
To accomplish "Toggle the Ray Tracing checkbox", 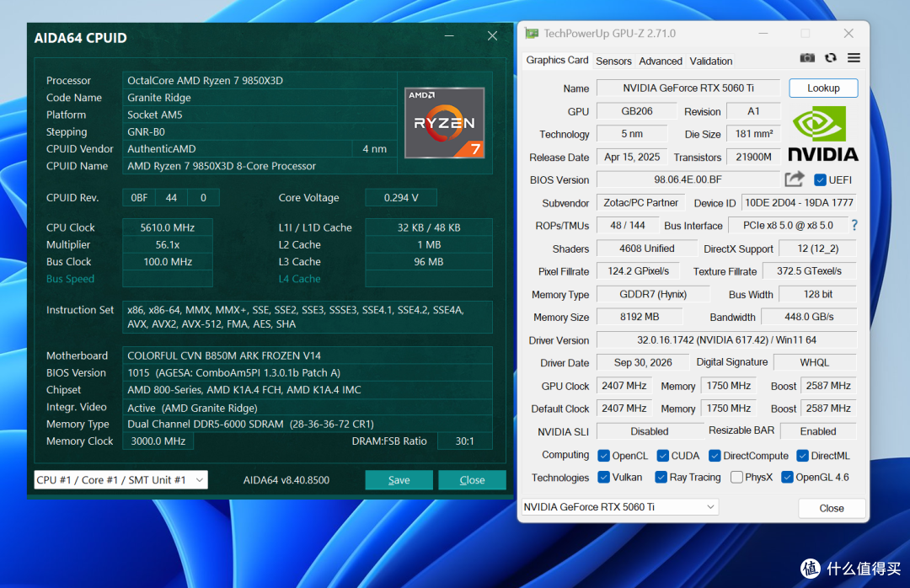I will pyautogui.click(x=661, y=477).
